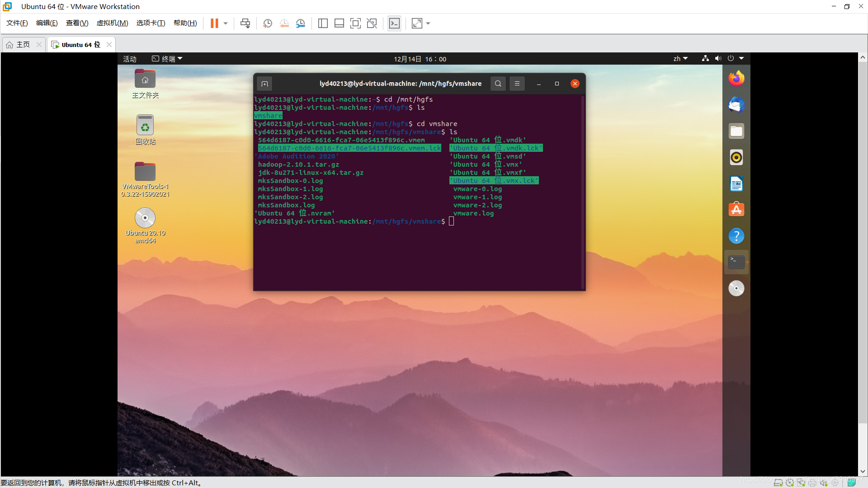This screenshot has height=488, width=868.
Task: Click the highlighted vmshare directory name
Action: (268, 116)
